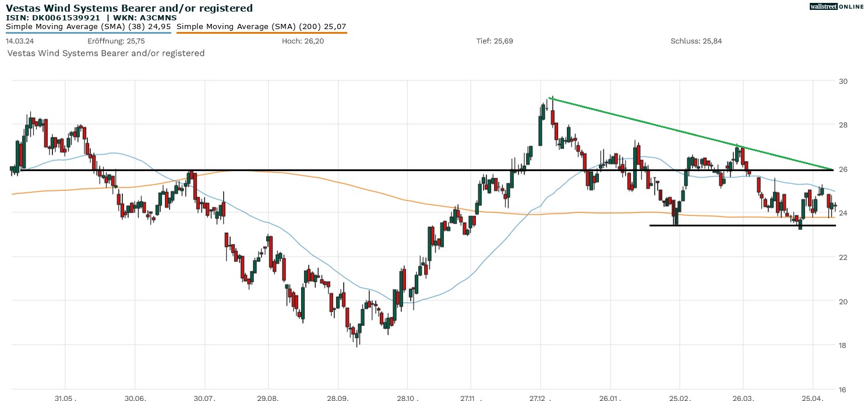Click the 25.04. date label on x-axis
The image size is (868, 401).
pyautogui.click(x=813, y=399)
